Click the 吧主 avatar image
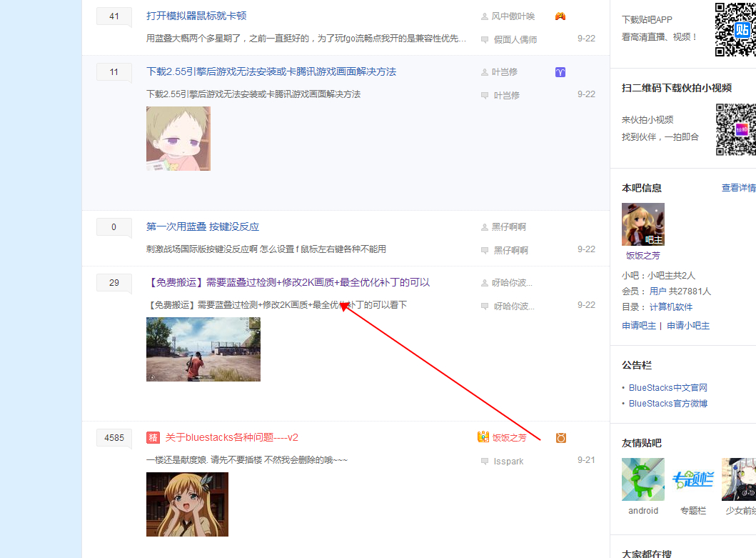The height and width of the screenshot is (558, 756). click(643, 224)
